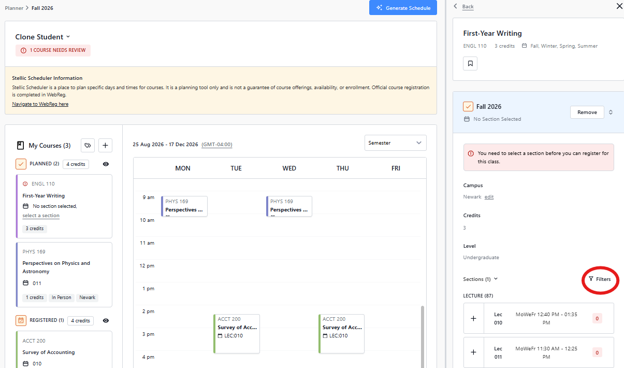Click the In Person tag on PHYS 169
This screenshot has height=368, width=624.
click(x=61, y=298)
